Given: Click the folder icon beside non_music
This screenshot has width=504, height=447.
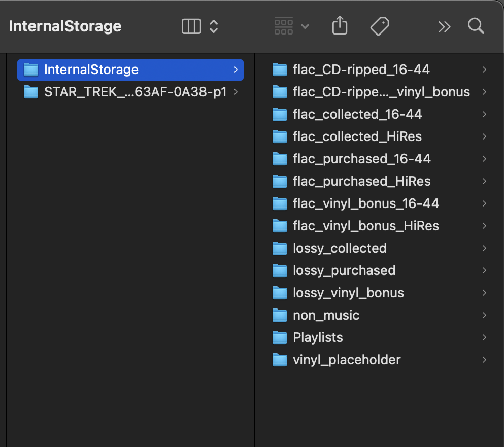Looking at the screenshot, I should [x=280, y=315].
